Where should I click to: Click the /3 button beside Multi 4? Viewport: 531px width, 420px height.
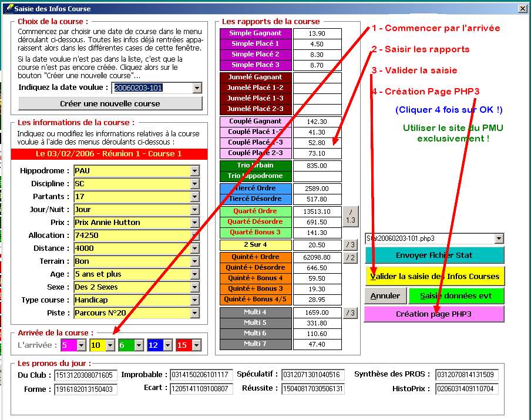pyautogui.click(x=351, y=313)
